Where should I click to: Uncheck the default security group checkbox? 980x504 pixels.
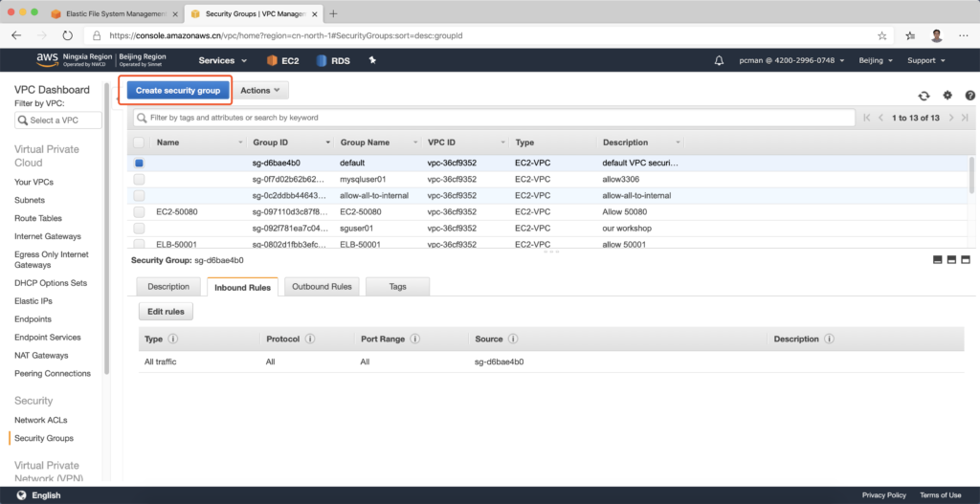pos(140,163)
